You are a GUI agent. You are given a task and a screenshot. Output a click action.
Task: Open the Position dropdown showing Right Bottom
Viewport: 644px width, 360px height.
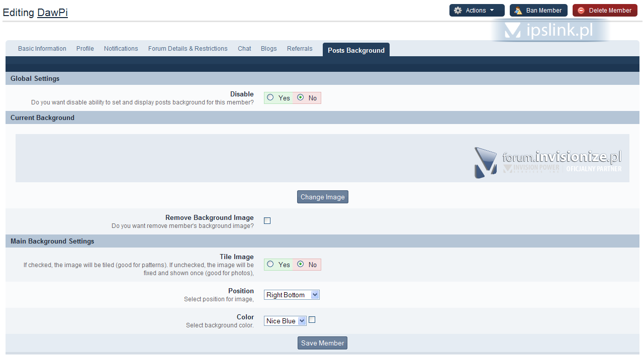click(x=292, y=295)
